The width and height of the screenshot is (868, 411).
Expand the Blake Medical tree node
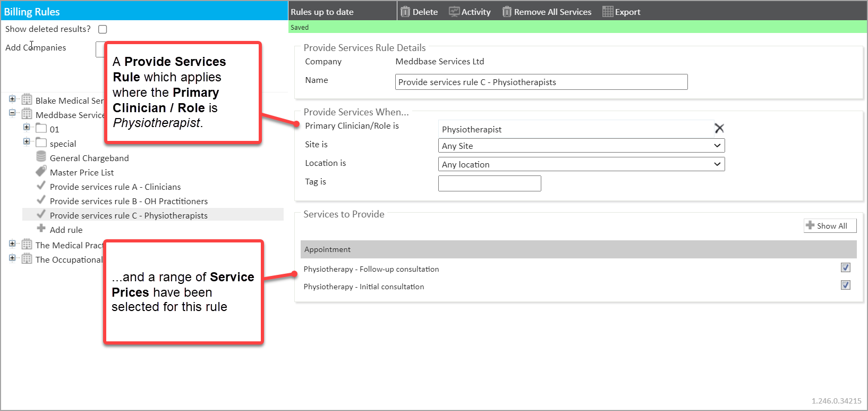(x=12, y=99)
